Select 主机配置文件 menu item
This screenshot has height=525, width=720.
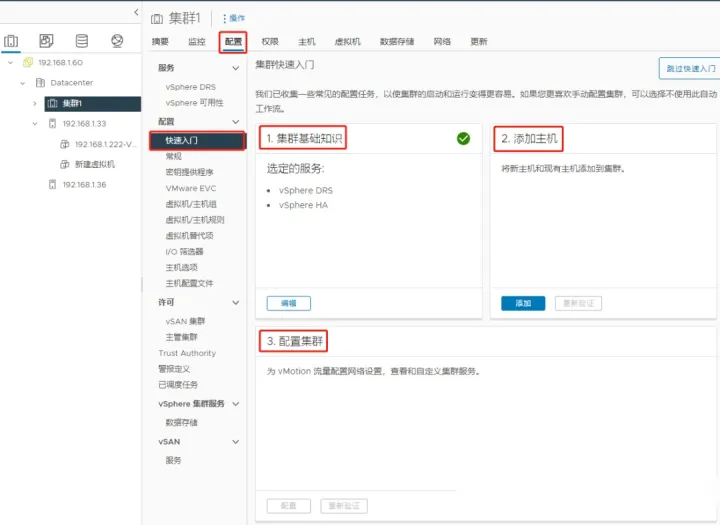(x=189, y=283)
